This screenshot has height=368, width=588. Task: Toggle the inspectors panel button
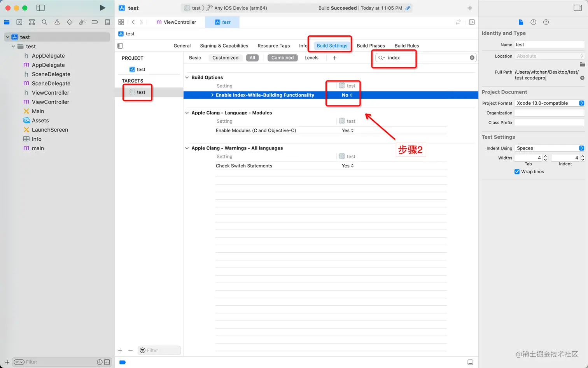pos(578,8)
